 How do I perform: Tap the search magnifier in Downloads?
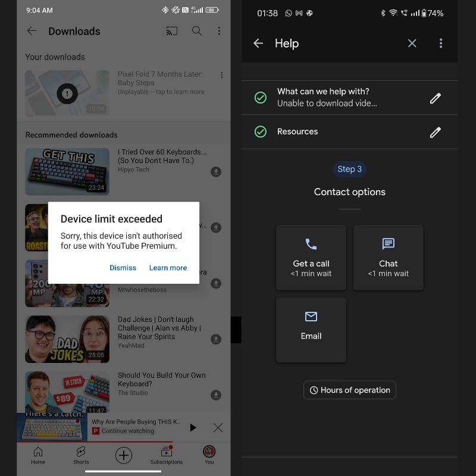197,31
